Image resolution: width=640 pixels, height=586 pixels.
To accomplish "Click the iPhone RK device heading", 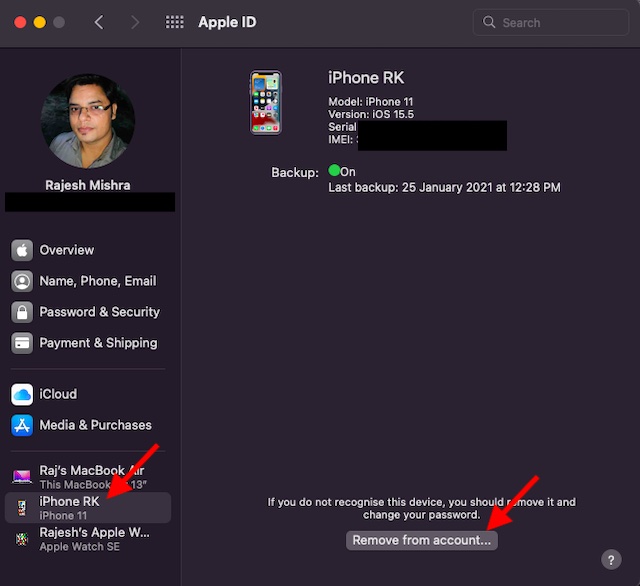I will [366, 78].
